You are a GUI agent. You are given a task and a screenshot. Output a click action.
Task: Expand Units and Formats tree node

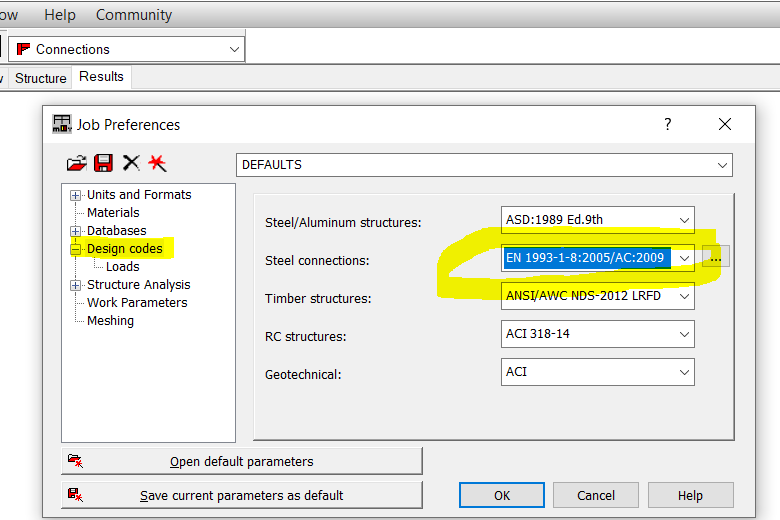coord(75,195)
